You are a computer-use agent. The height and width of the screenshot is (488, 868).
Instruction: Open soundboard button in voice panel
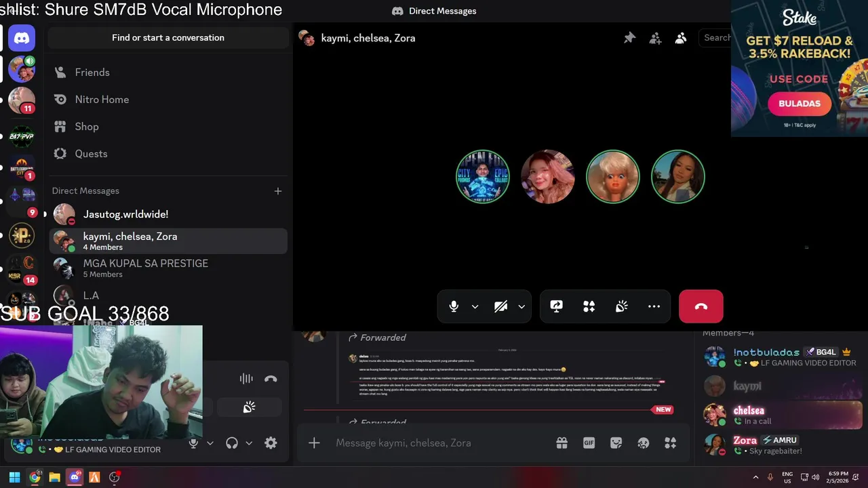pos(249,407)
